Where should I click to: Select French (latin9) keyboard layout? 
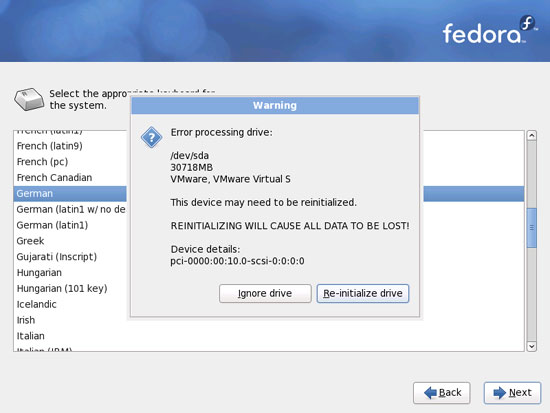(x=49, y=146)
